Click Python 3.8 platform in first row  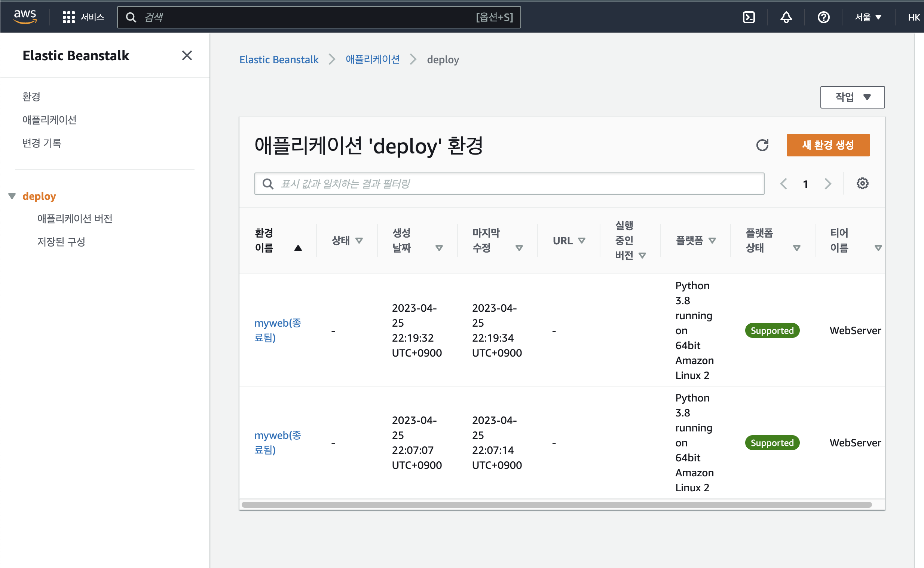tap(694, 330)
